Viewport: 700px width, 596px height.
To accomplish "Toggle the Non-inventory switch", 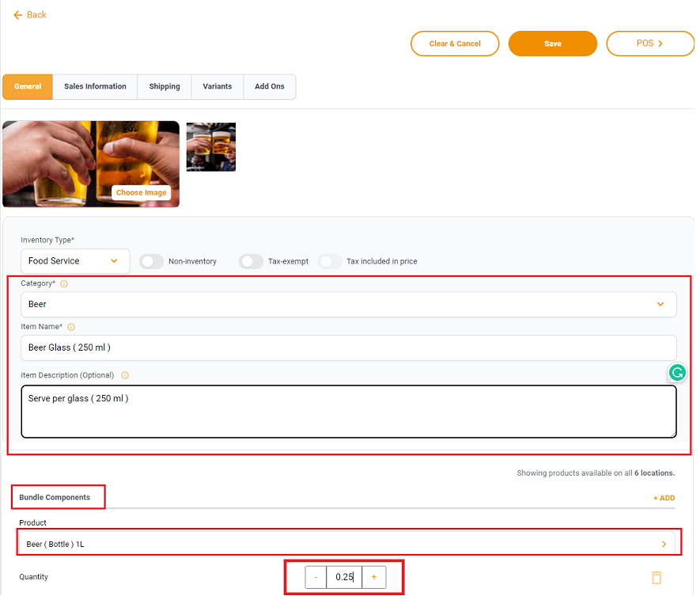I will point(151,262).
